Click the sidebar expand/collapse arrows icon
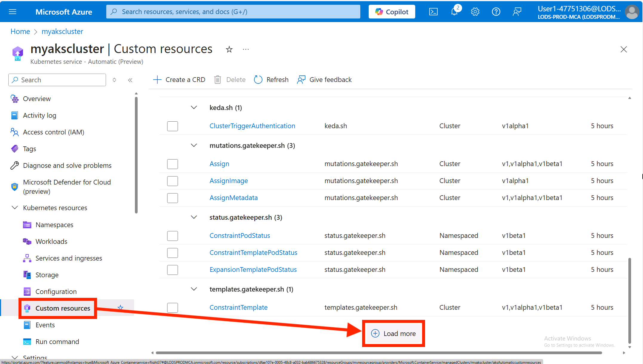This screenshot has height=364, width=643. pos(114,80)
